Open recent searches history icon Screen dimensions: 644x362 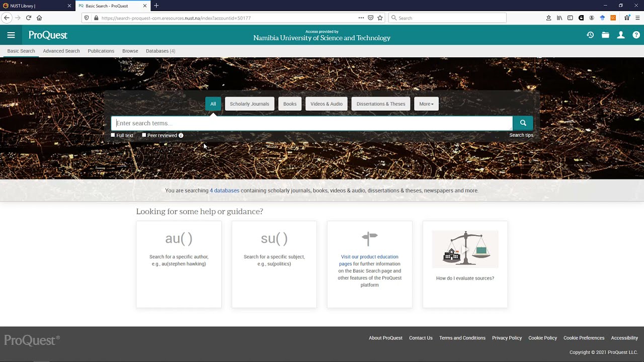[x=590, y=35]
